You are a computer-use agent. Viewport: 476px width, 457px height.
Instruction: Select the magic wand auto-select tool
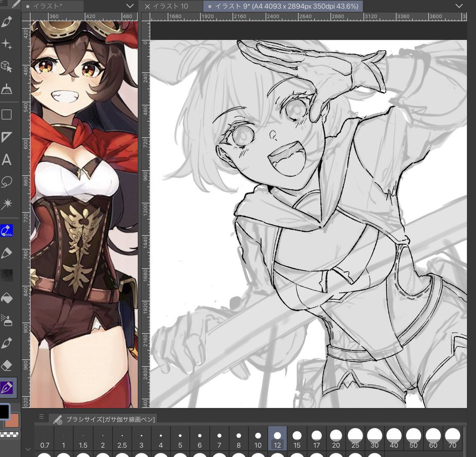tap(6, 204)
